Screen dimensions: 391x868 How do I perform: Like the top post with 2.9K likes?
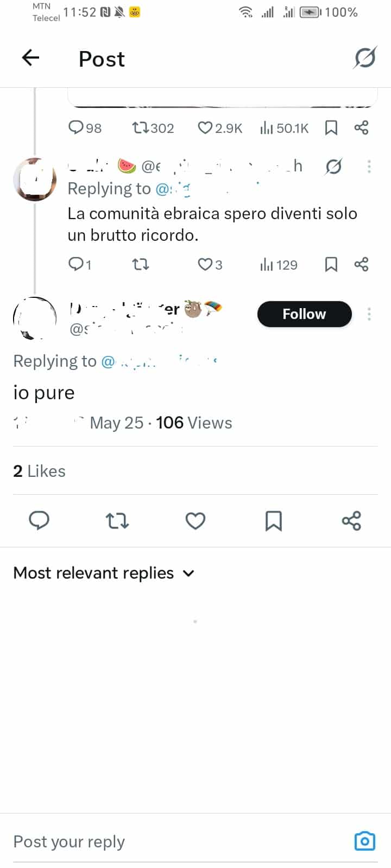click(x=219, y=128)
